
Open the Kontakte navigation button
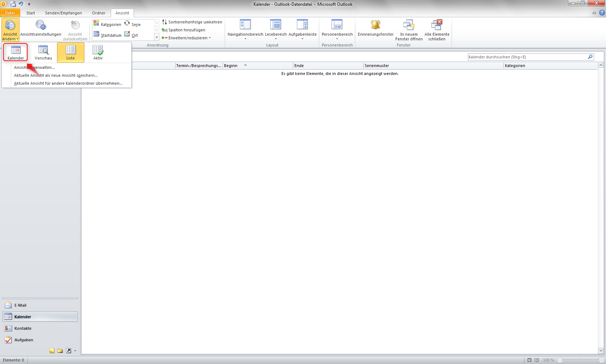23,328
